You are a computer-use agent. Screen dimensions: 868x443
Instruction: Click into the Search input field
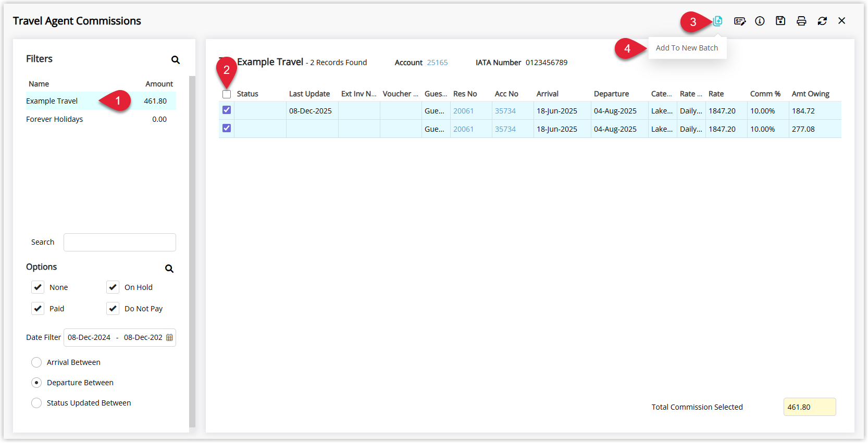[120, 242]
